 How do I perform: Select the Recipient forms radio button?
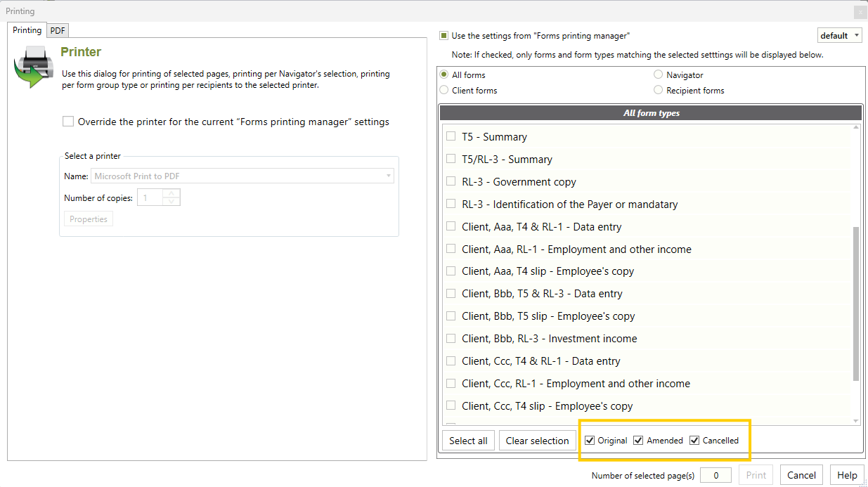pos(658,90)
